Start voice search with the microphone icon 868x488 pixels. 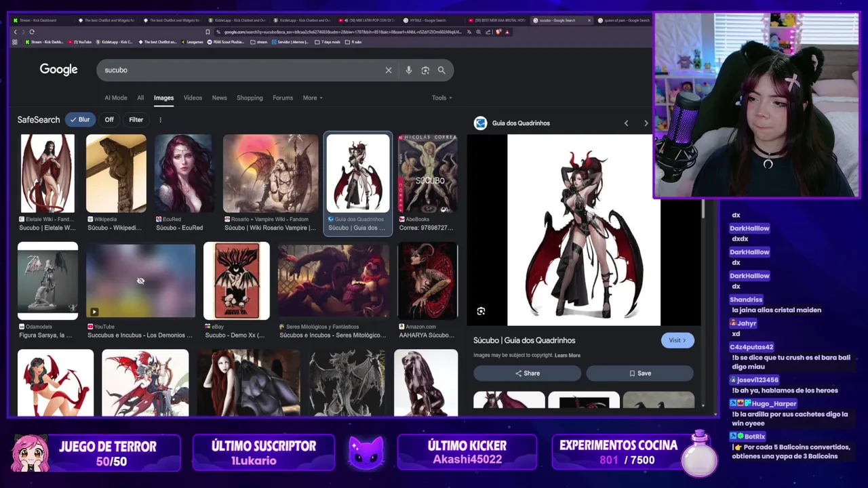pyautogui.click(x=408, y=70)
